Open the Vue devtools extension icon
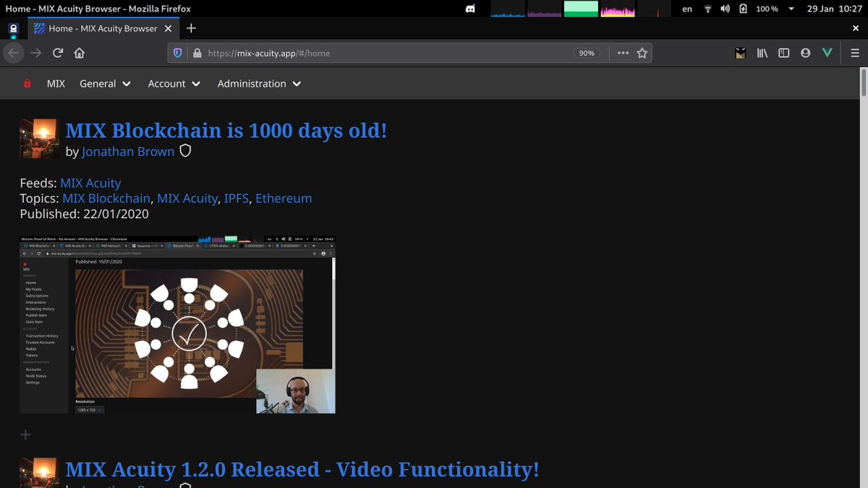Image resolution: width=868 pixels, height=488 pixels. click(x=827, y=53)
